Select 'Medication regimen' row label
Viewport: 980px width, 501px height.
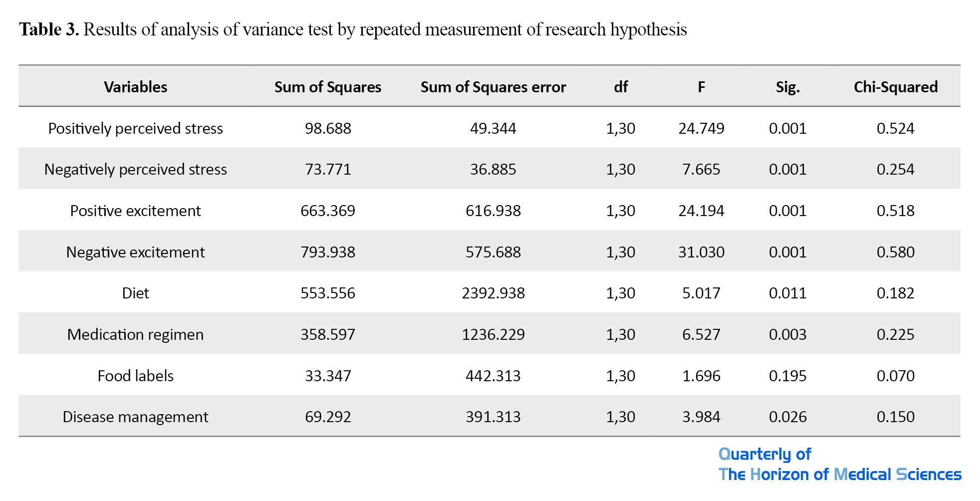(x=135, y=334)
